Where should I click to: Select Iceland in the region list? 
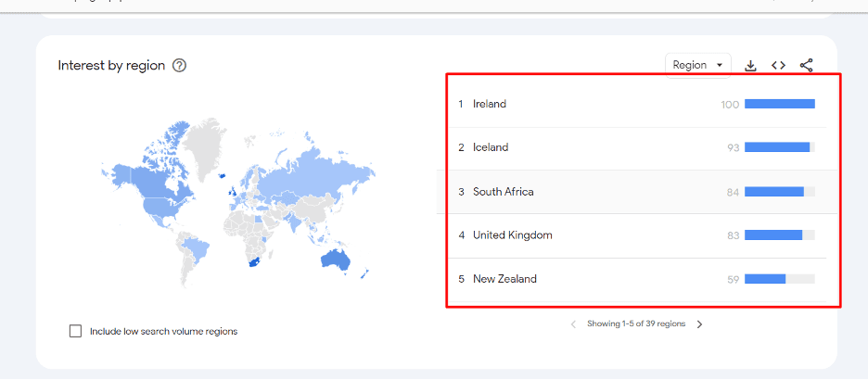491,147
